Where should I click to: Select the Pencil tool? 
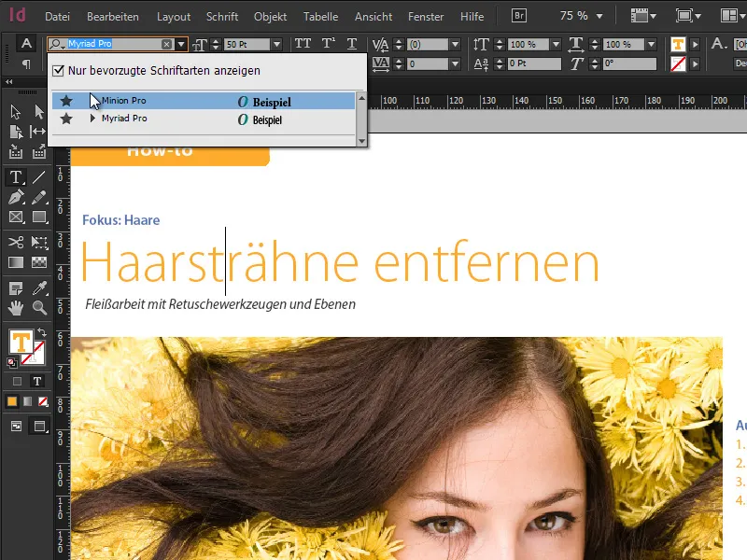click(39, 197)
